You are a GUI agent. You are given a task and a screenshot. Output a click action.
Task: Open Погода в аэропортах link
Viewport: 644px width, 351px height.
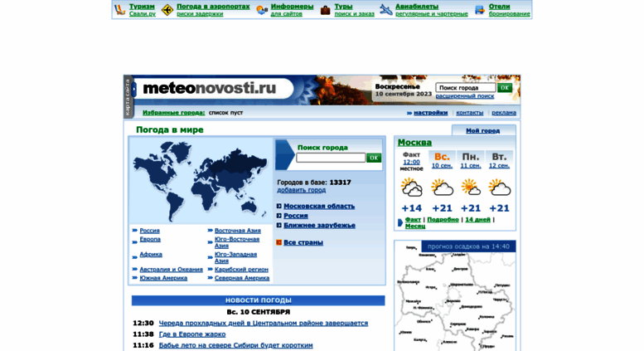pyautogui.click(x=213, y=7)
